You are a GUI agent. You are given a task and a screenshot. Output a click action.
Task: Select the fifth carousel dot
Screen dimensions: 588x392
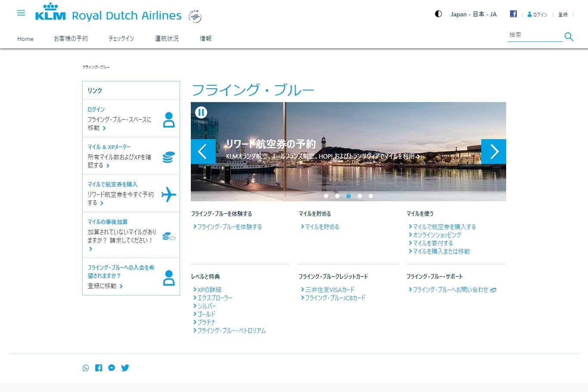[x=371, y=196]
